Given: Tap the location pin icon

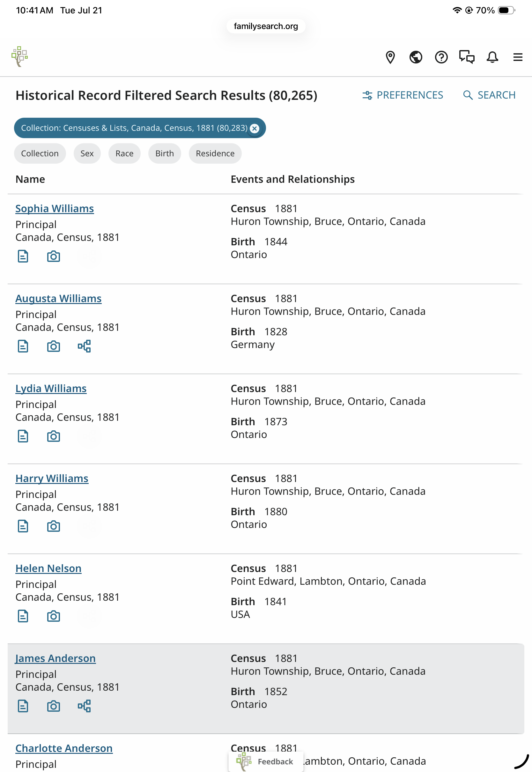Looking at the screenshot, I should [x=390, y=57].
